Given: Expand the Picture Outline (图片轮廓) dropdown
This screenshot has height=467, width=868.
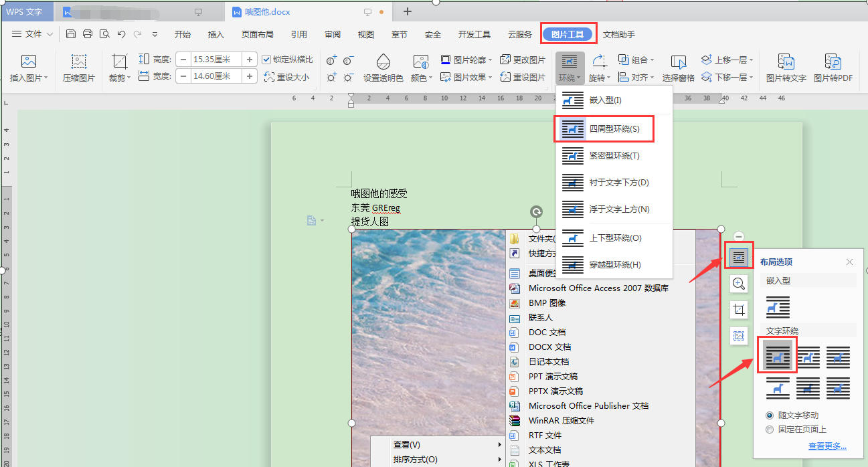Looking at the screenshot, I should coord(467,60).
